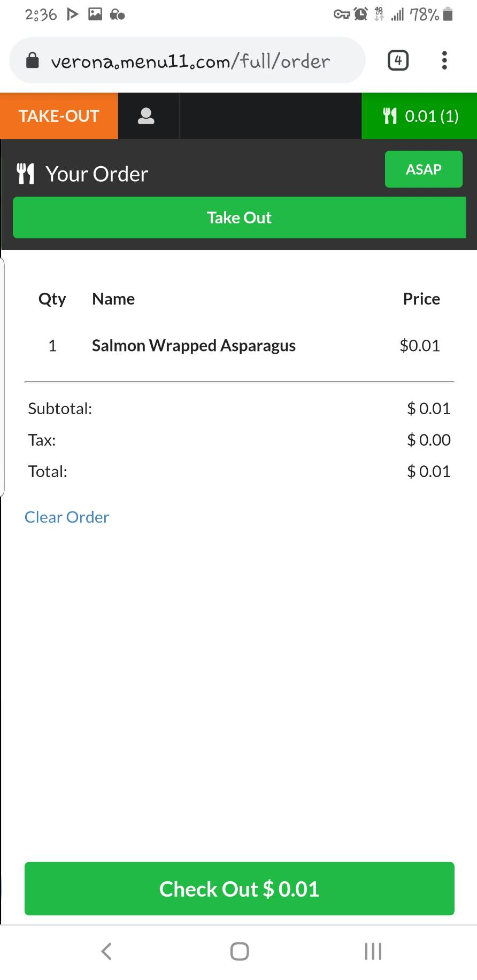Tap the browser three-dot menu icon
Screen dimensions: 477x980
pos(444,60)
